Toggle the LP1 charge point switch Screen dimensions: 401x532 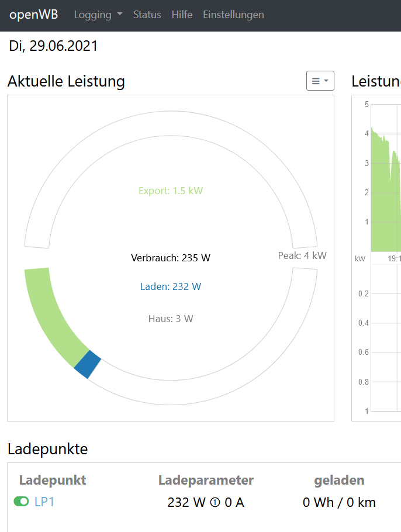coord(21,501)
